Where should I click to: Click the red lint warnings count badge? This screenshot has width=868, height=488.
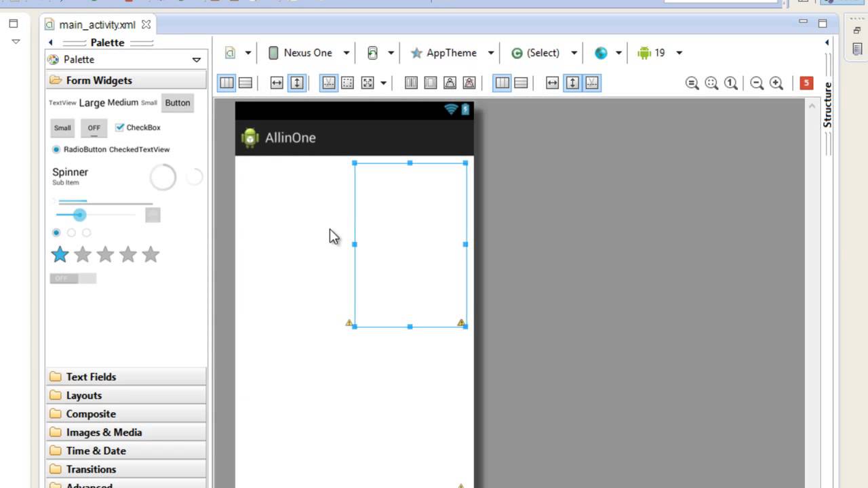pos(806,83)
